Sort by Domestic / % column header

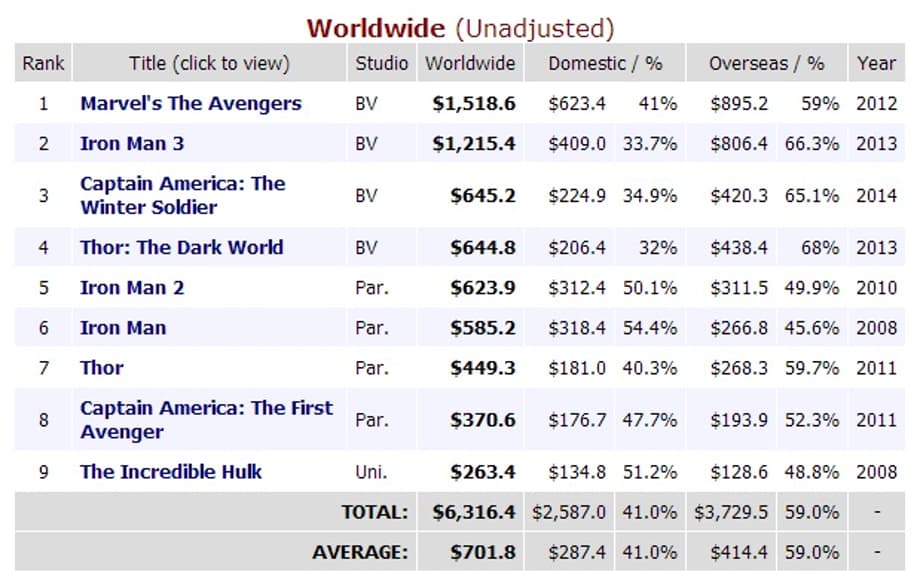(605, 63)
